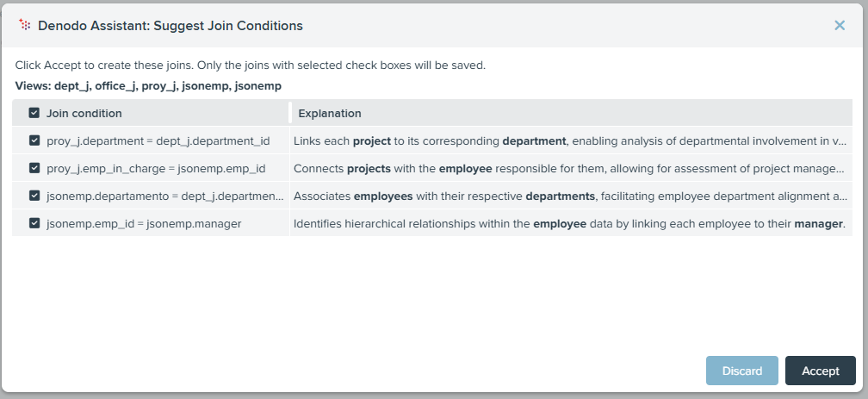
Task: Uncheck the proy_j.emp_in_charge join checkbox
Action: [x=34, y=168]
